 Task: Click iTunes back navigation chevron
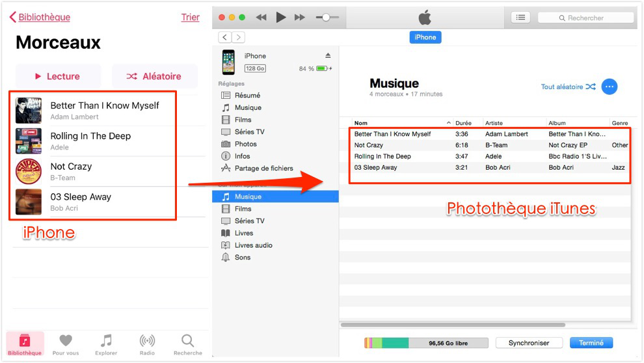click(x=224, y=37)
